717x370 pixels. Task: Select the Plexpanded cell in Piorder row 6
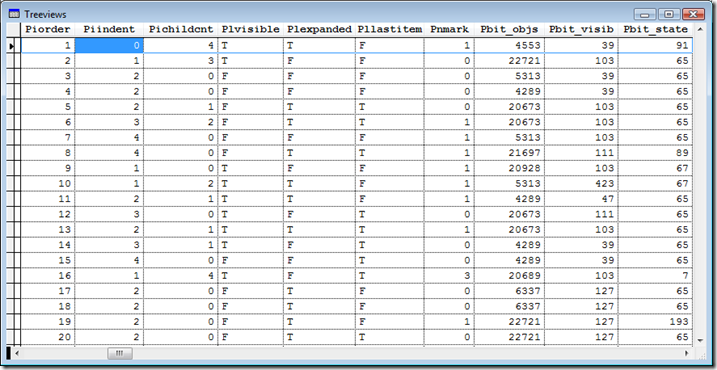coord(319,122)
